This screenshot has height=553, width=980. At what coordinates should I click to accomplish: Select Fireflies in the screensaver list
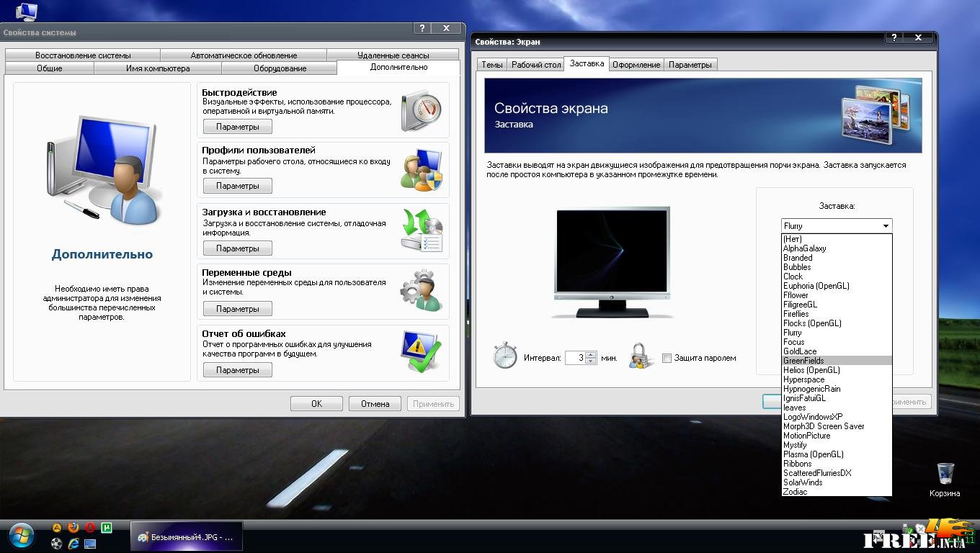[837, 314]
